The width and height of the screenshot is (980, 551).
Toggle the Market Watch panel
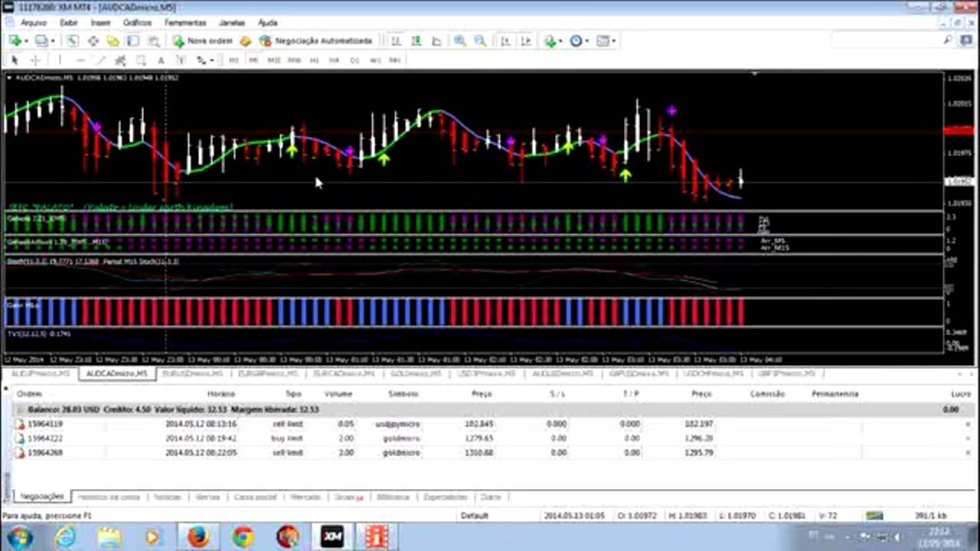[72, 41]
